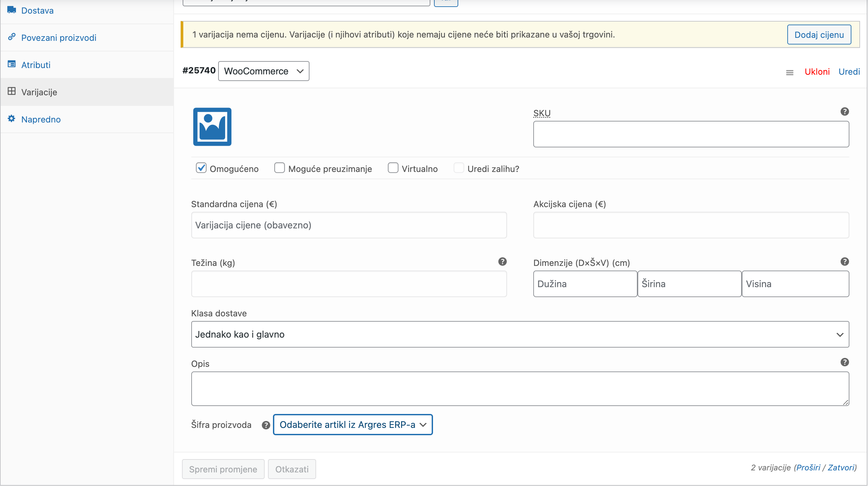Click the variation image placeholder thumbnail
This screenshot has height=486, width=868.
[x=212, y=127]
